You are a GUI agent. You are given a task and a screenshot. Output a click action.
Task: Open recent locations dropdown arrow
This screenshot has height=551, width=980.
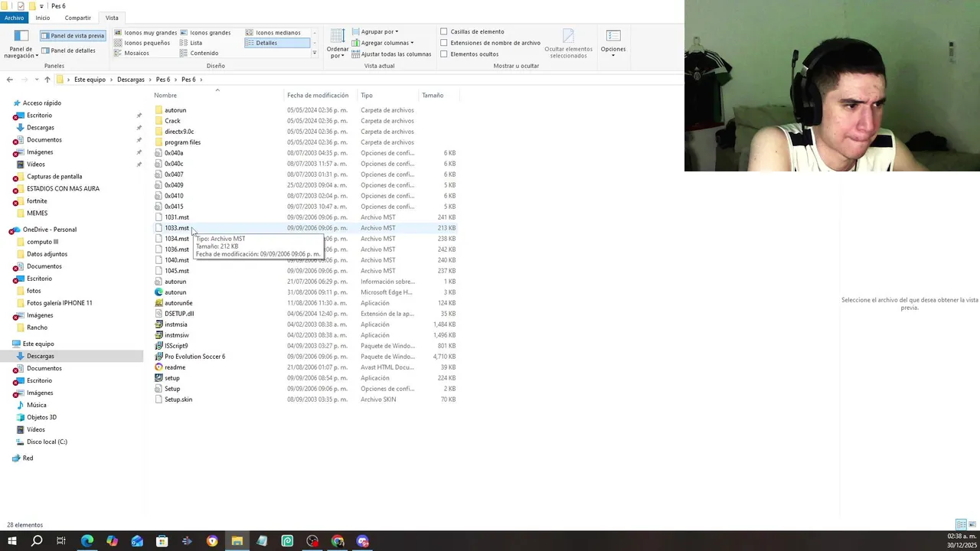pos(36,80)
